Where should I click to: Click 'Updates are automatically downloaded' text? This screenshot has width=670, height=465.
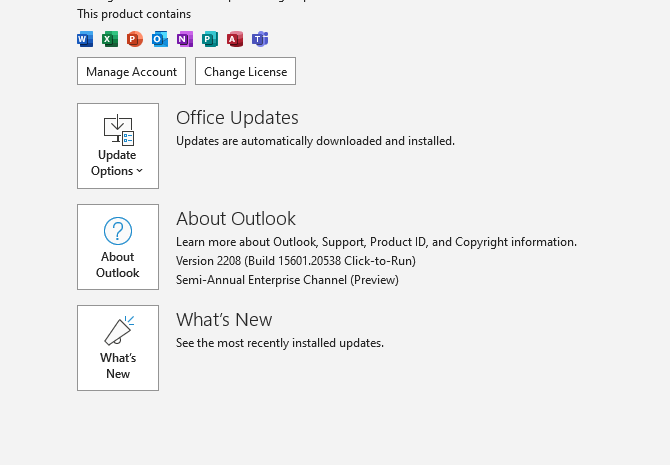point(315,141)
